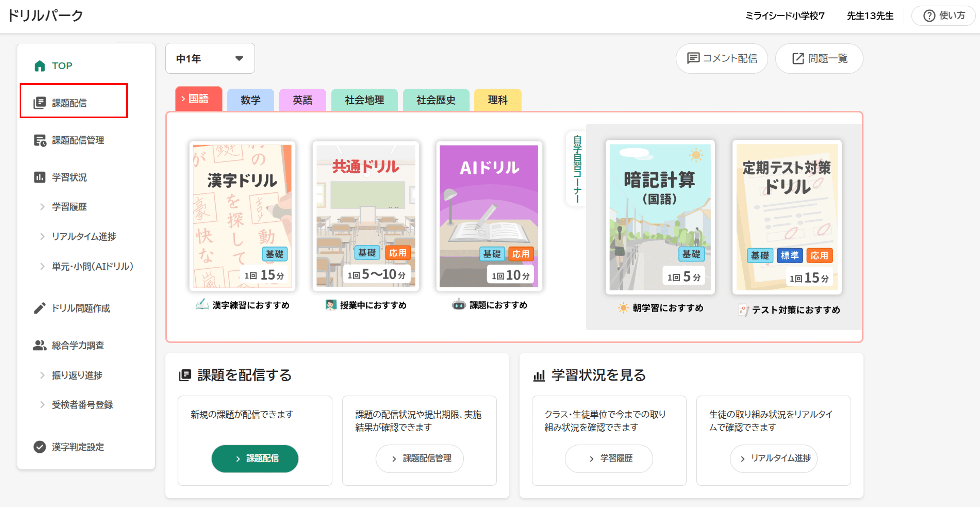Click the 使い方 help question icon
Screen dimensions: 980x507
pos(929,16)
